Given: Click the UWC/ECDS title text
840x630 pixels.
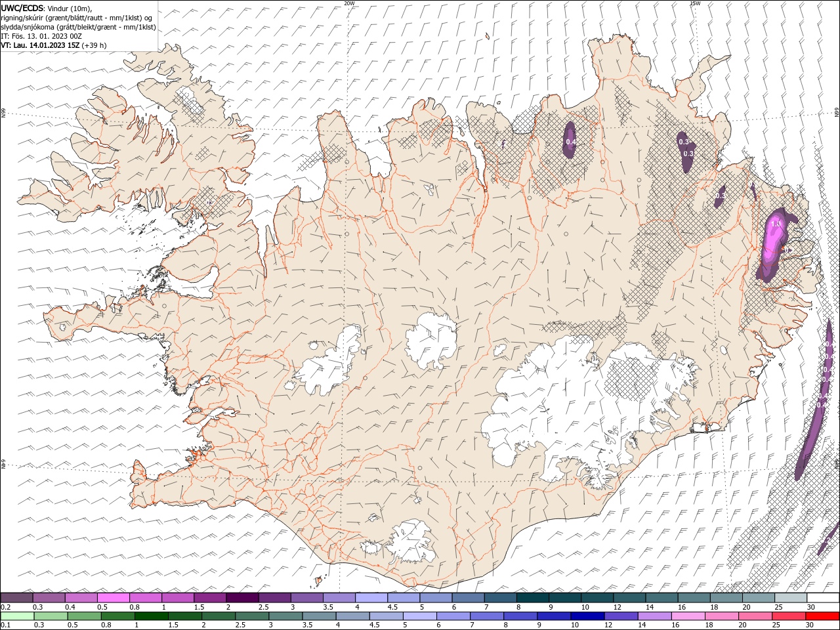Looking at the screenshot, I should click(22, 8).
